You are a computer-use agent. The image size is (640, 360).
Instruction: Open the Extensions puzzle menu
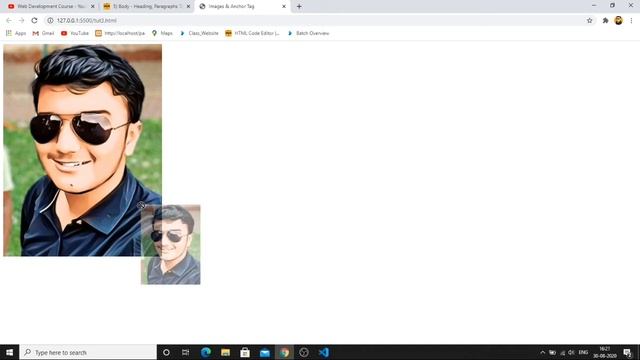[x=605, y=20]
